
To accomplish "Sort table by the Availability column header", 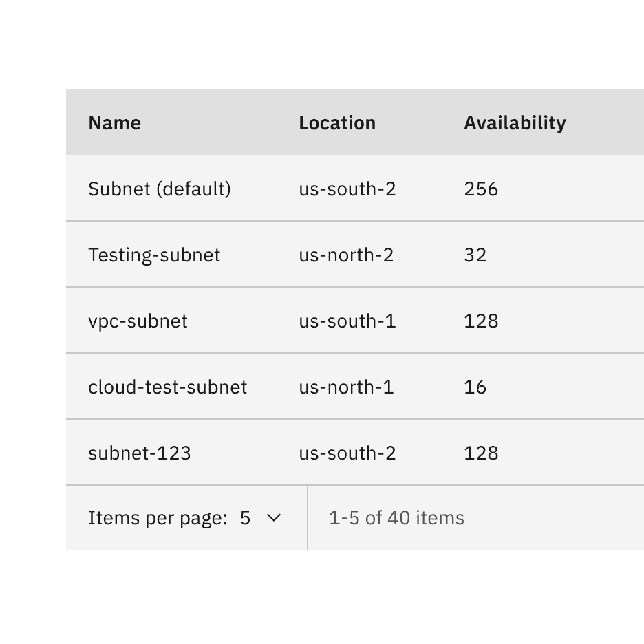I will pyautogui.click(x=515, y=122).
